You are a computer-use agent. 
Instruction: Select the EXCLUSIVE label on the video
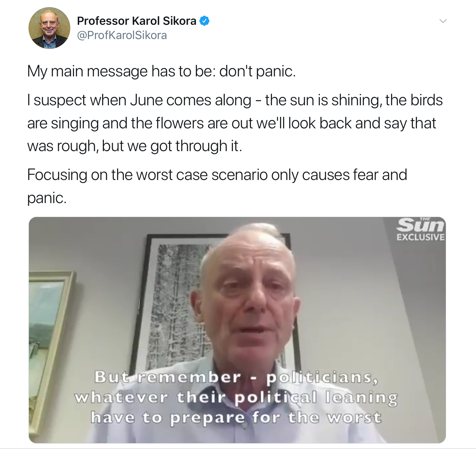coord(420,237)
